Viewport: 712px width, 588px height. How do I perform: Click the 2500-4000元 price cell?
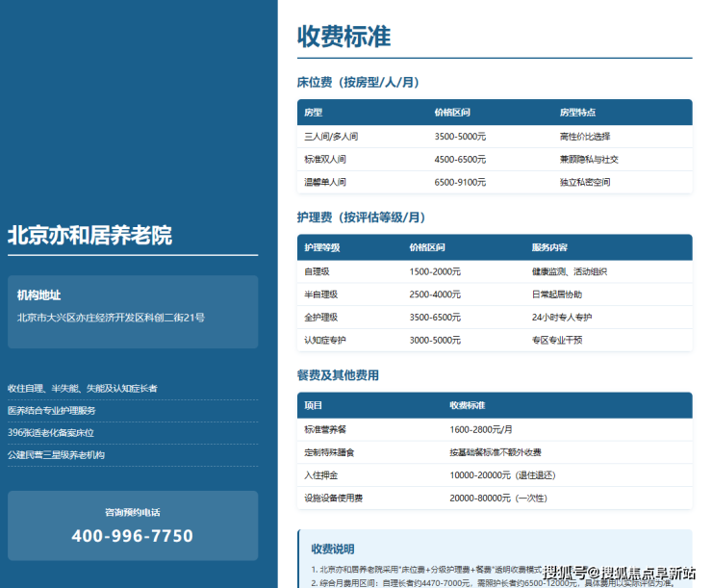(435, 294)
